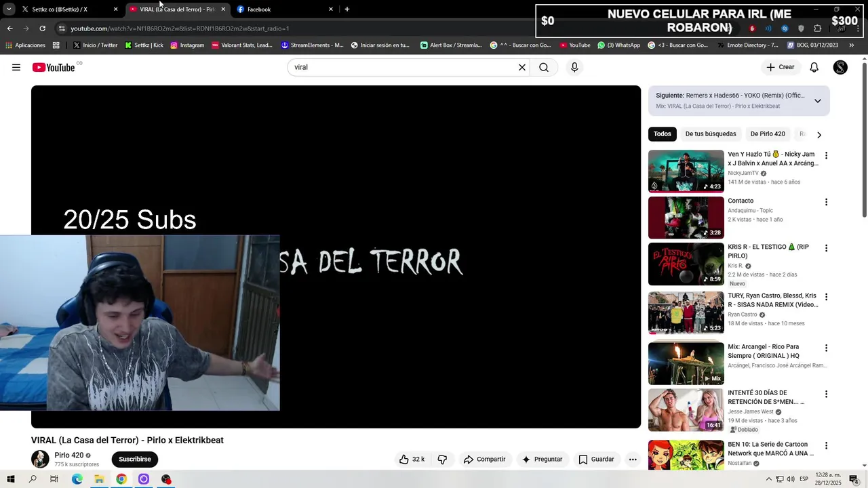The height and width of the screenshot is (488, 868).
Task: Open options for Mix Arcangel Rico Para Siempre
Action: [826, 348]
